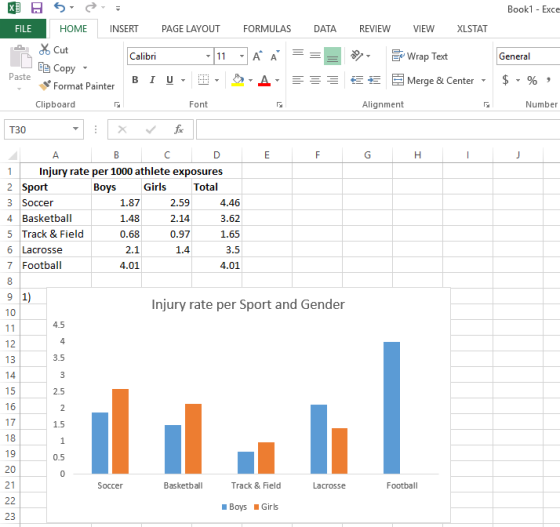Click the Cancel X in formula bar
560x527 pixels.
122,130
